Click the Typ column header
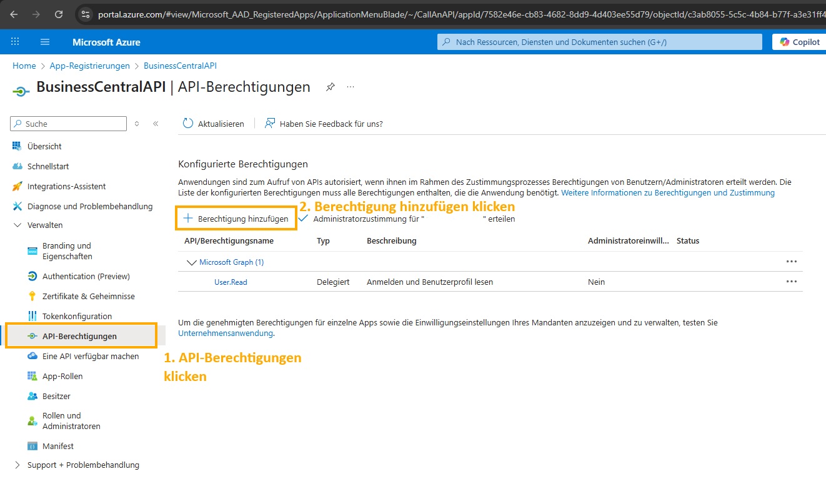Viewport: 826px width, 504px height. [x=323, y=240]
